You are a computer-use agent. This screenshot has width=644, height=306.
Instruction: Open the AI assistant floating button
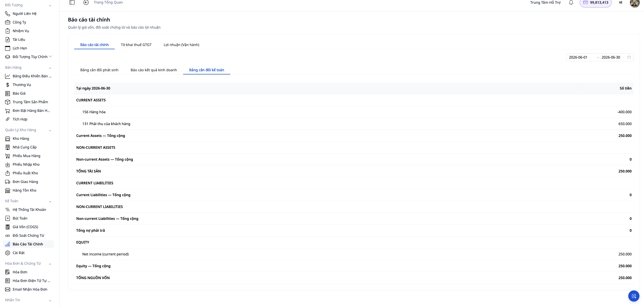[634, 296]
